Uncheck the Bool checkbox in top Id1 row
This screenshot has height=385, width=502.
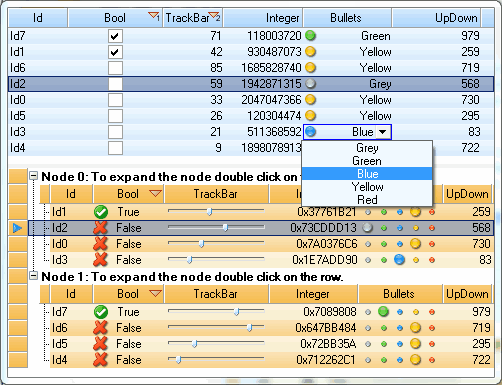pyautogui.click(x=115, y=52)
